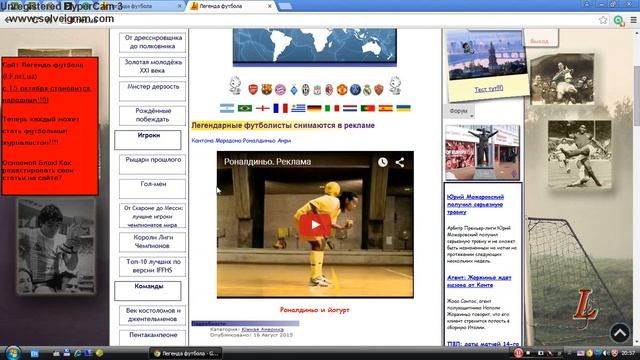Open the Агент: Жоржиньо news link

(x=479, y=281)
